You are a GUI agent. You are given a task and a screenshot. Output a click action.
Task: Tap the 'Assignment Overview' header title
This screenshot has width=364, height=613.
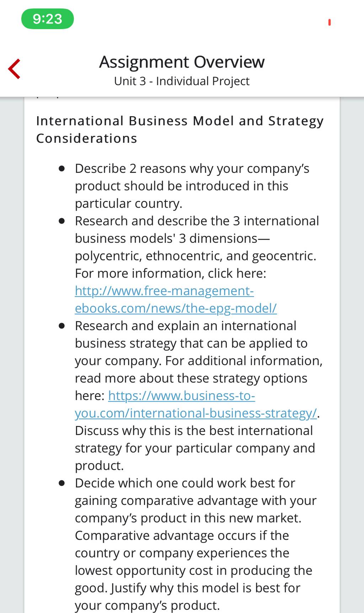tap(182, 62)
